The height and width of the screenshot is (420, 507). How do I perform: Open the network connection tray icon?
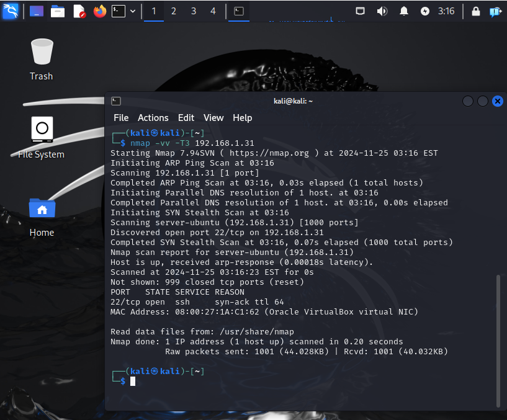click(360, 11)
